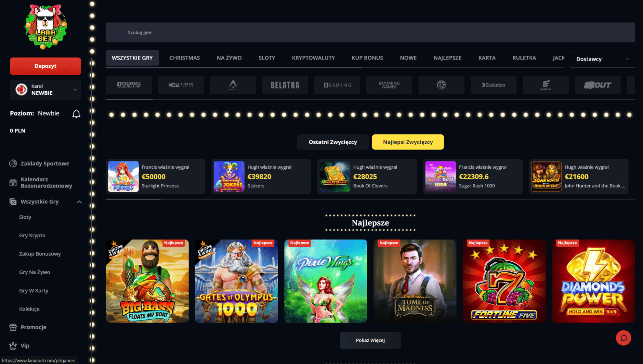Select the Evolution provider logo
Screen dimensions: 643x364
coord(493,85)
